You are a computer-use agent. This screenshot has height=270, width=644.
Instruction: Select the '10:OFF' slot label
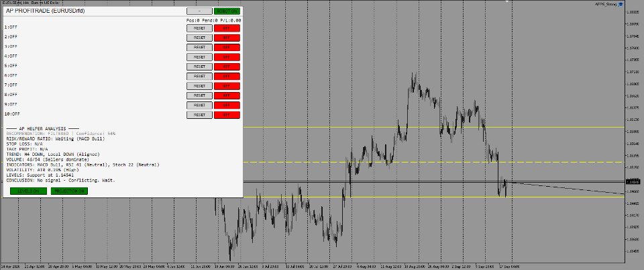click(12, 114)
